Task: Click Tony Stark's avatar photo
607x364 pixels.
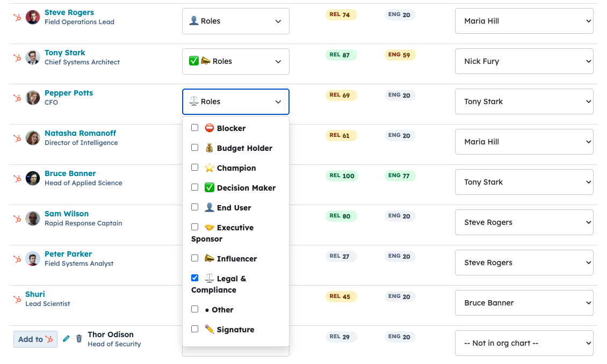Action: 33,57
